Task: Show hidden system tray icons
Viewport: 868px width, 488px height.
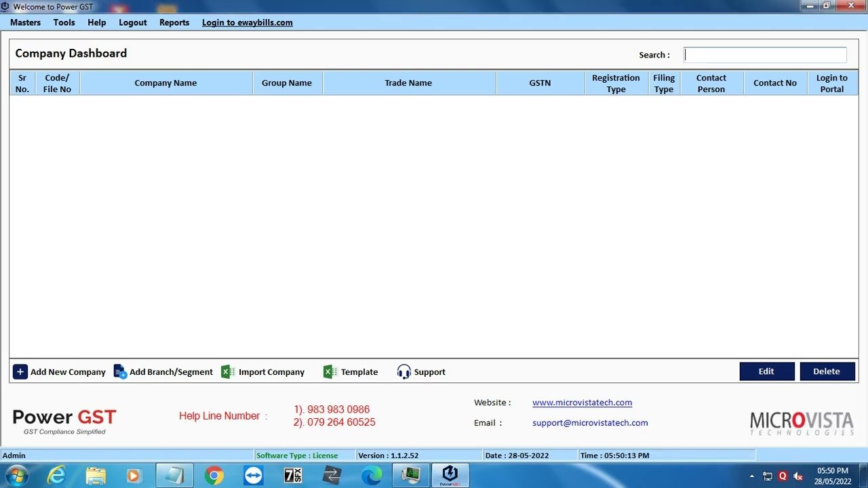Action: pyautogui.click(x=751, y=476)
